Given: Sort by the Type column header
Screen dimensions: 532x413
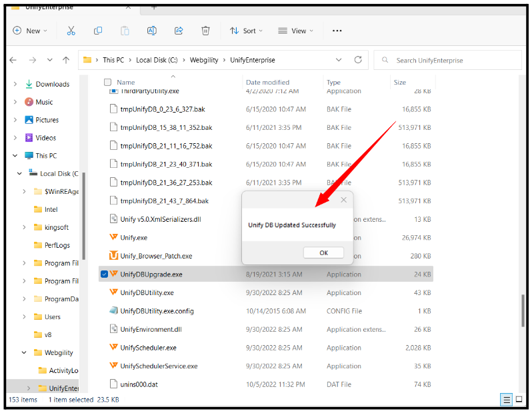Looking at the screenshot, I should point(333,83).
